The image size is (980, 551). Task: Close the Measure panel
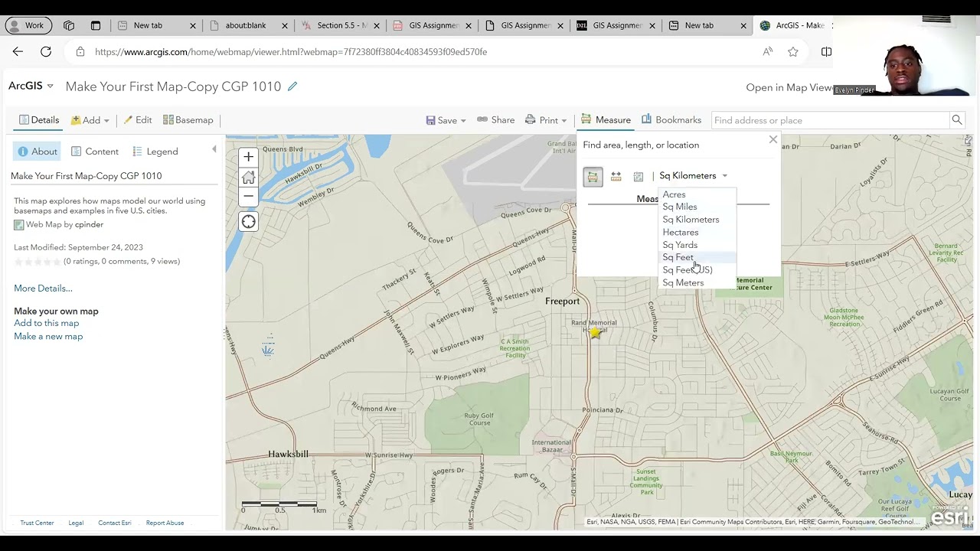click(x=773, y=139)
